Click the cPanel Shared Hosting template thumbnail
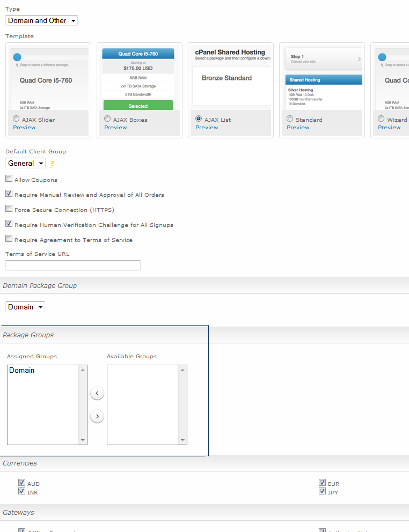 231,78
